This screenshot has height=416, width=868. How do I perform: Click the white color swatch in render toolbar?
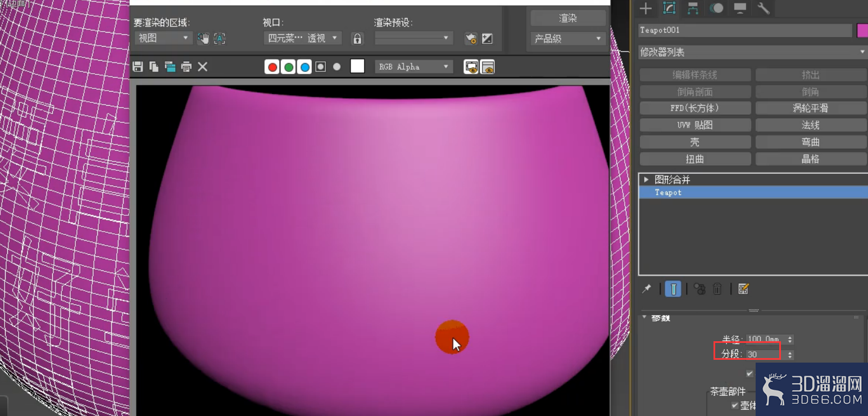pos(357,66)
